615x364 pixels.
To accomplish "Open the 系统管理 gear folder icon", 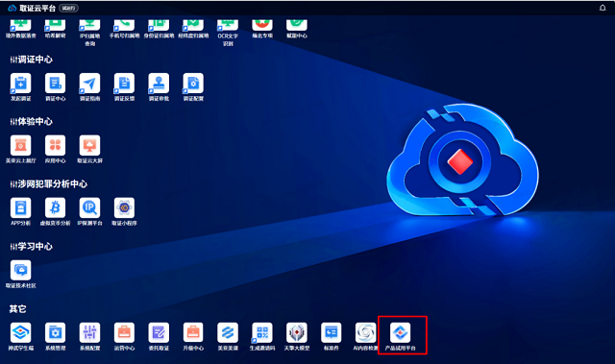I will tap(56, 332).
